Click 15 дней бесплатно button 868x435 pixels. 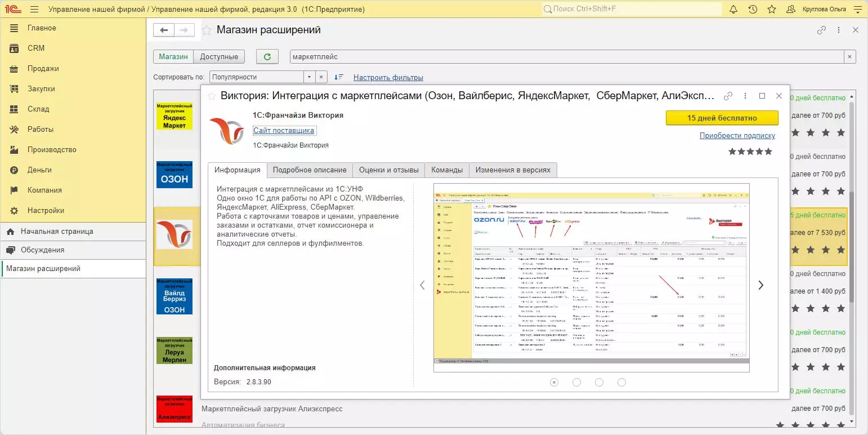722,118
